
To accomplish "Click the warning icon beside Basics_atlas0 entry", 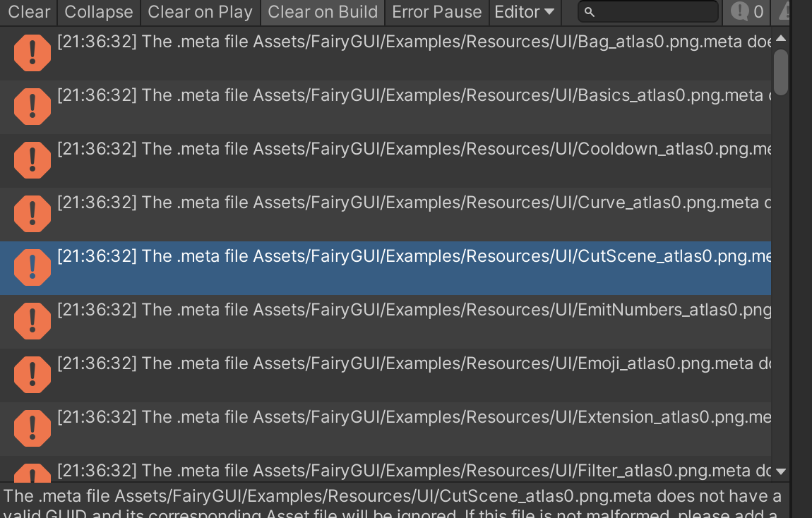I will coord(32,107).
